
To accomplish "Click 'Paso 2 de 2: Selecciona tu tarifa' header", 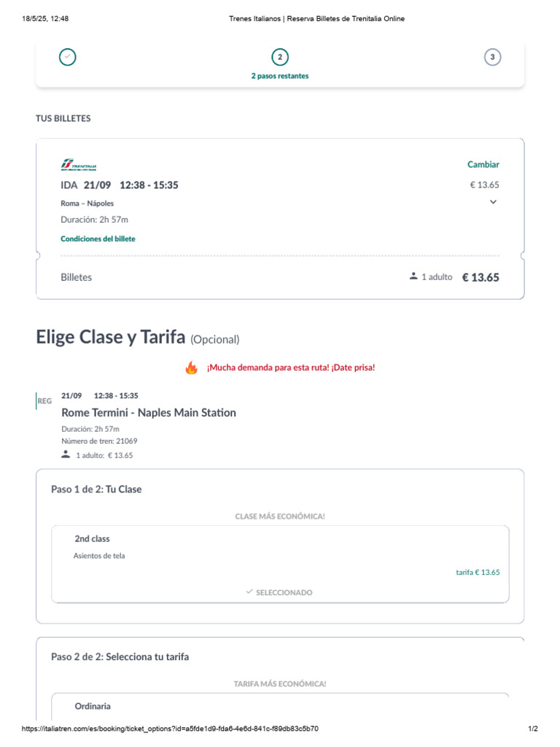I will coord(120,657).
